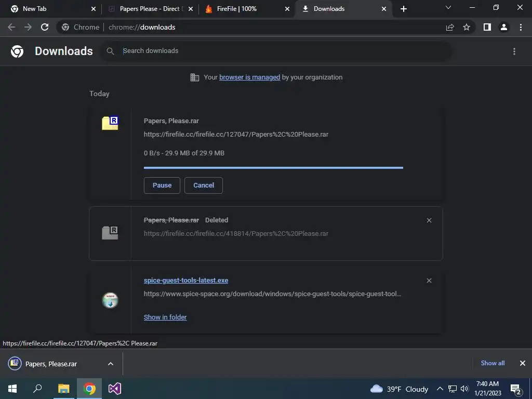532x399 pixels.
Task: Close the FireFile tab
Action: pyautogui.click(x=287, y=9)
